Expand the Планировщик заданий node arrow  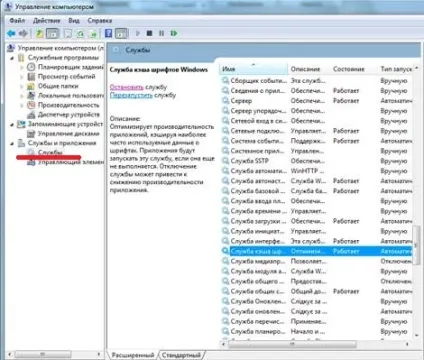(x=22, y=67)
